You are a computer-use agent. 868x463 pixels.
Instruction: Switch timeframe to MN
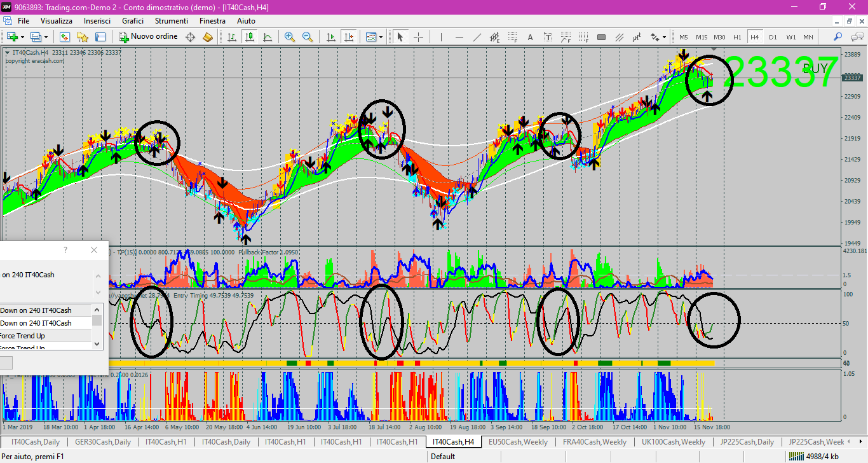coord(808,37)
